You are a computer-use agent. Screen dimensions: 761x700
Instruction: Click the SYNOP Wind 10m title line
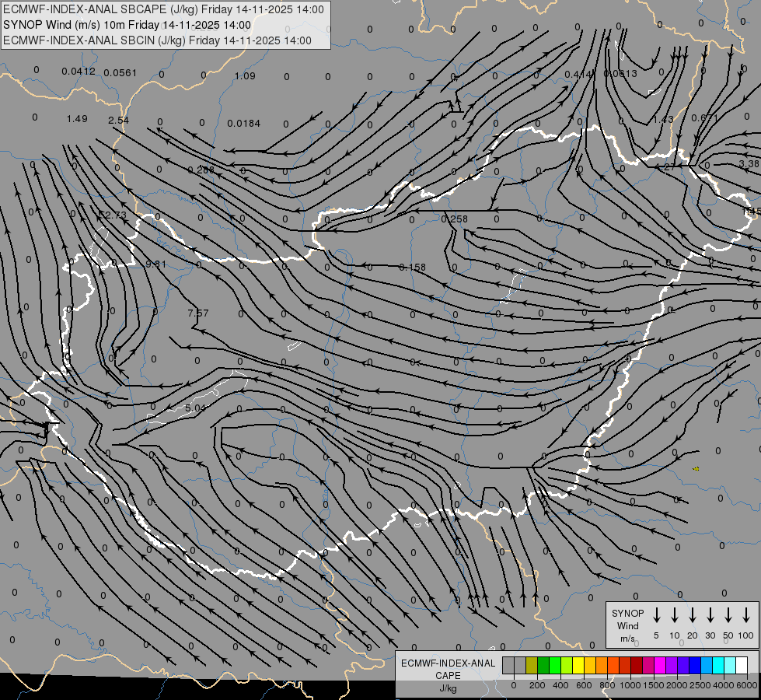(127, 25)
